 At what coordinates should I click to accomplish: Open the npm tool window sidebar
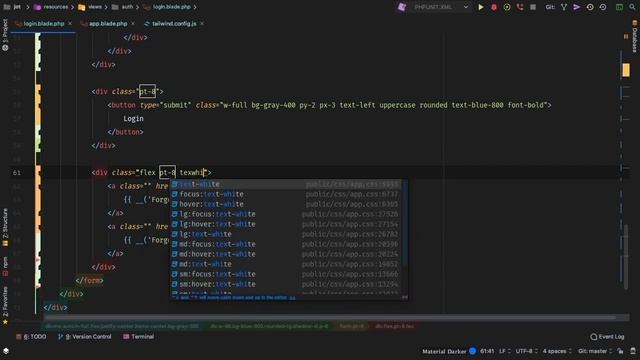[5, 266]
